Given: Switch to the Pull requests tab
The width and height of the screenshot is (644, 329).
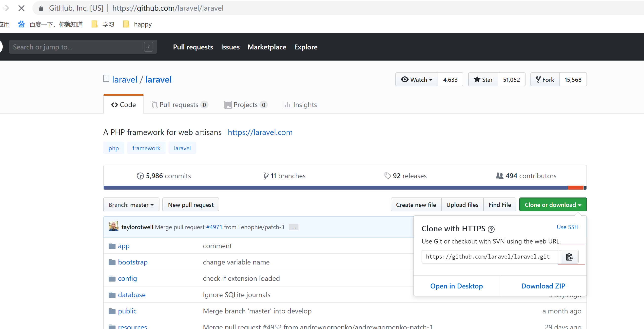Looking at the screenshot, I should point(179,105).
